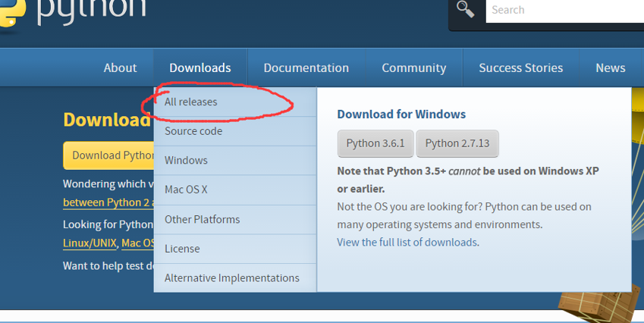Open the Mac OS download link
Viewport: 644px width, 323px height.
(137, 243)
